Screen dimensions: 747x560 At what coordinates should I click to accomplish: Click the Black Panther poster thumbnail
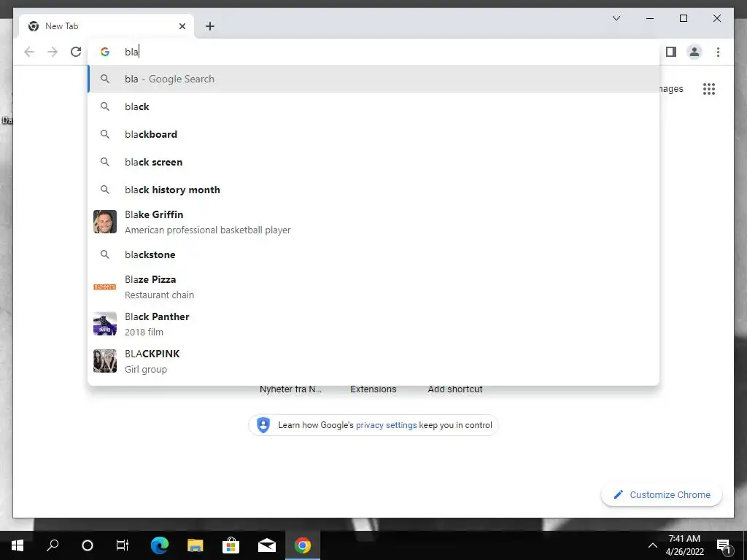[x=105, y=324]
